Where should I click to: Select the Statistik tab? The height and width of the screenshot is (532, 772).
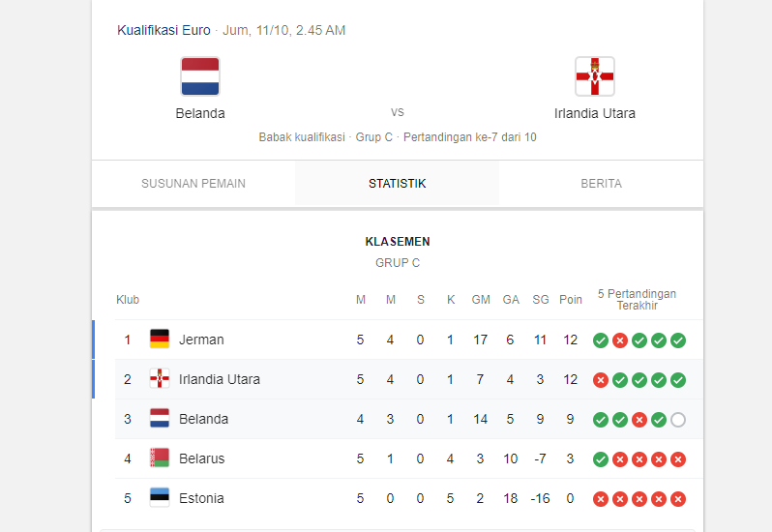pos(397,184)
